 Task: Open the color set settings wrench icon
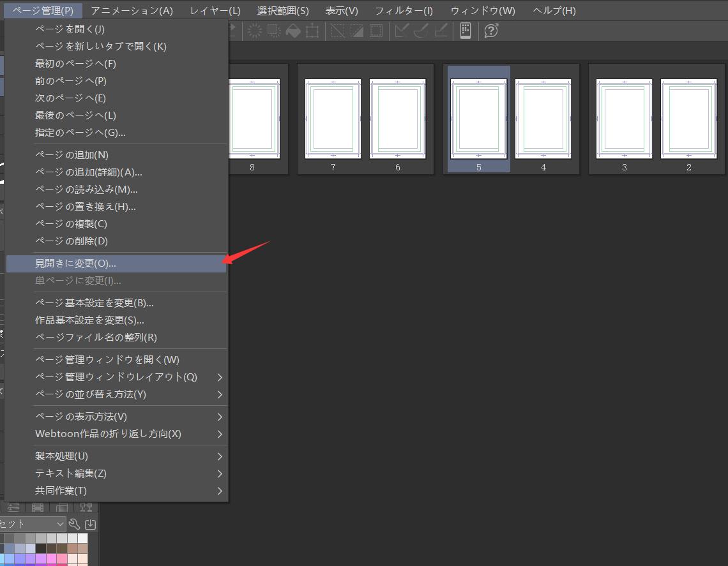(x=75, y=524)
